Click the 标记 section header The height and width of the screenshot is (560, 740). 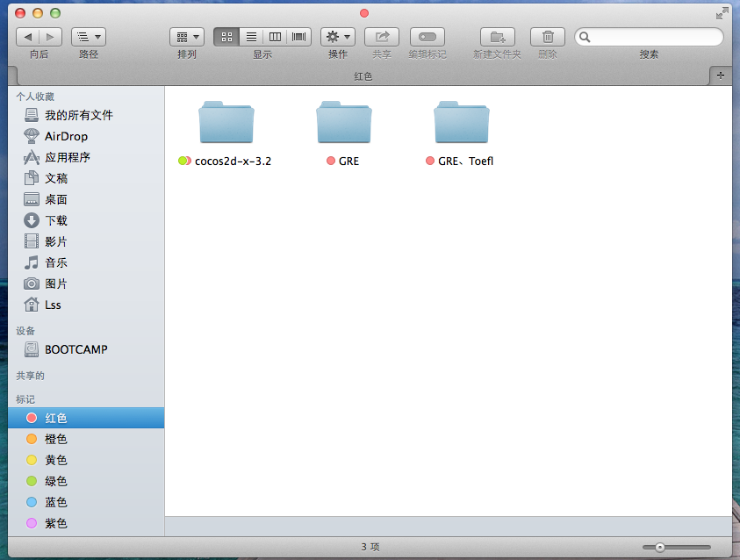pyautogui.click(x=25, y=399)
